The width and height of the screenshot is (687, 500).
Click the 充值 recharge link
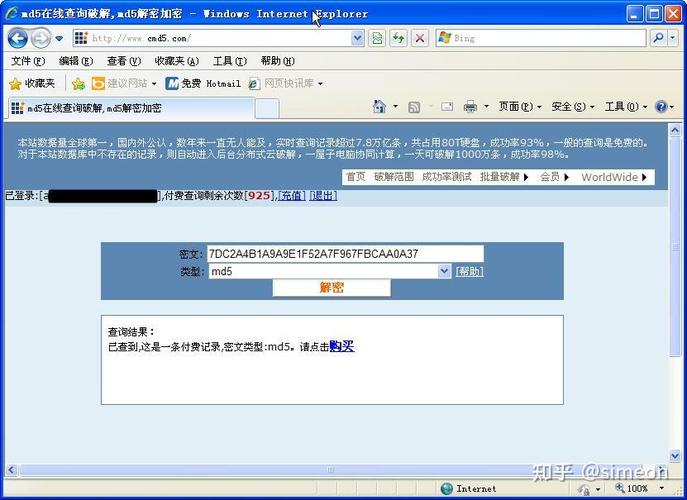point(292,196)
